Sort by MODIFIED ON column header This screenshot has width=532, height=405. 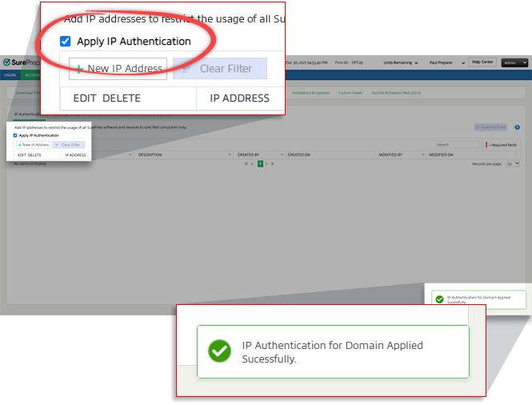coord(441,154)
